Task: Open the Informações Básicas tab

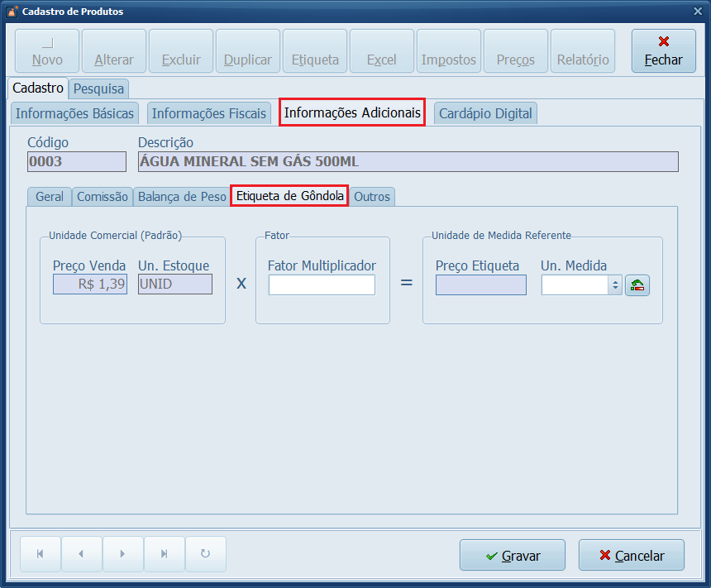Action: click(75, 113)
